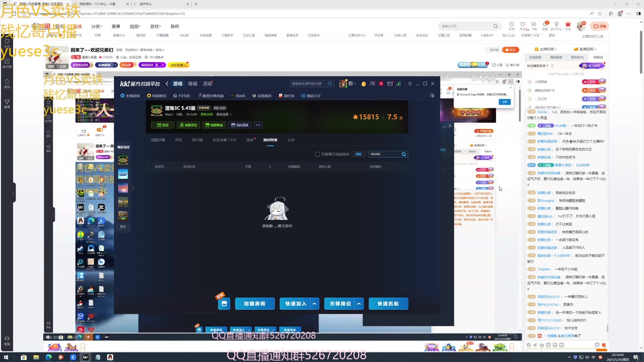This screenshot has width=644, height=362.
Task: Click the network signal bars icon in KK
Action: pos(398,84)
